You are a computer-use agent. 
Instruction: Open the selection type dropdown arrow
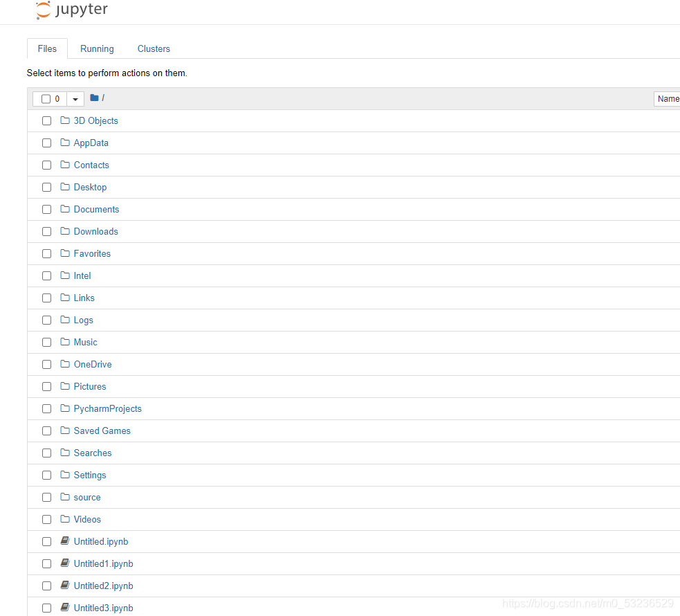[75, 99]
